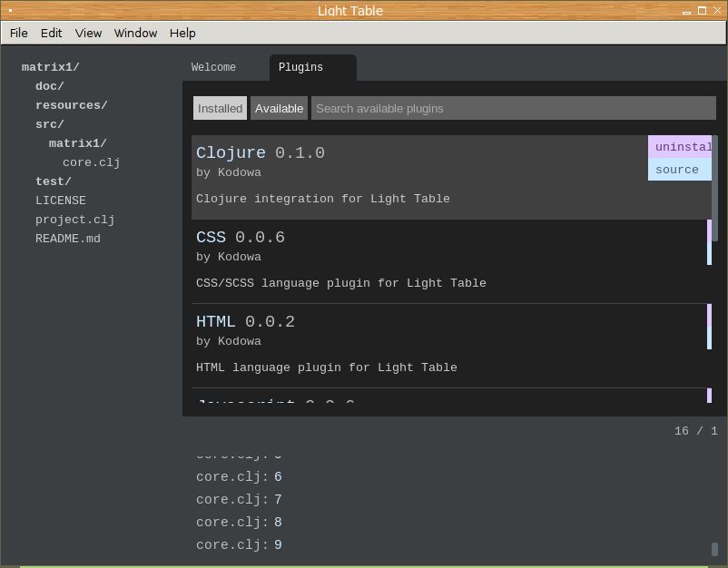
Task: Open the README.md file
Action: [x=68, y=239]
